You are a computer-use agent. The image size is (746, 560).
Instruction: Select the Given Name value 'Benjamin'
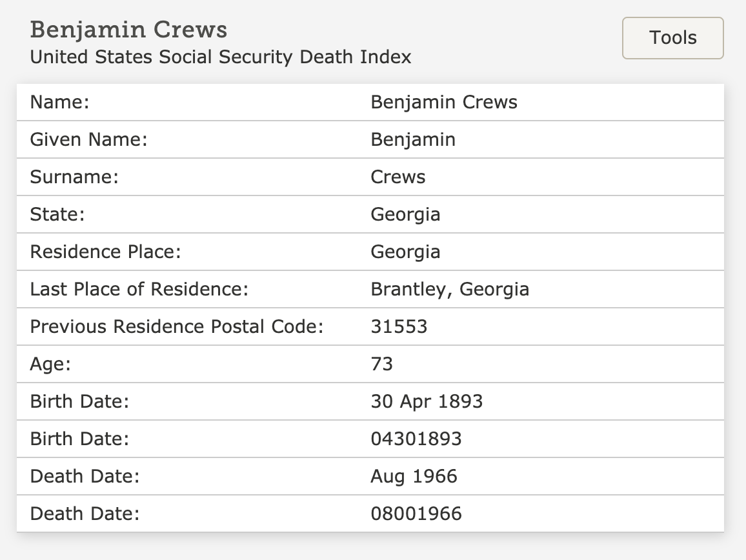pos(413,141)
